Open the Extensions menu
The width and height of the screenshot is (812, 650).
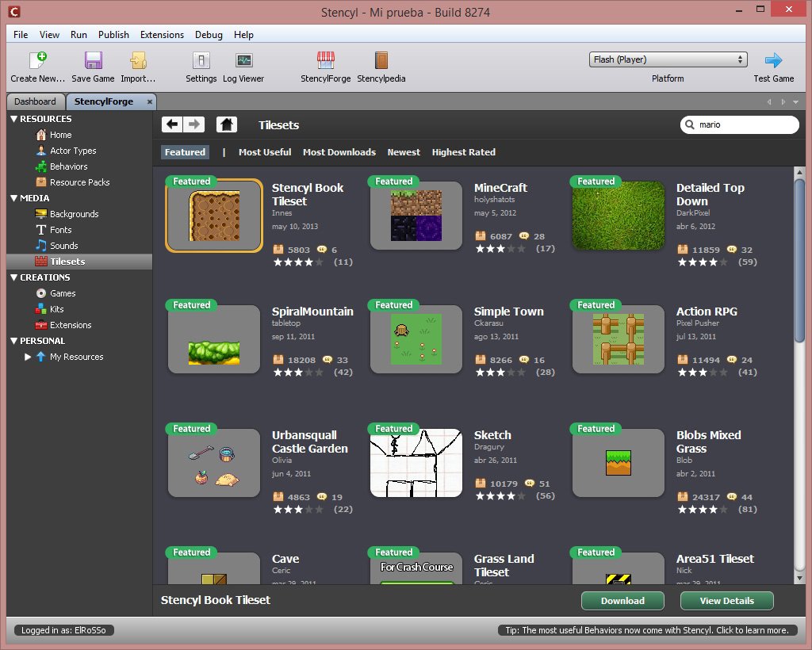point(162,35)
